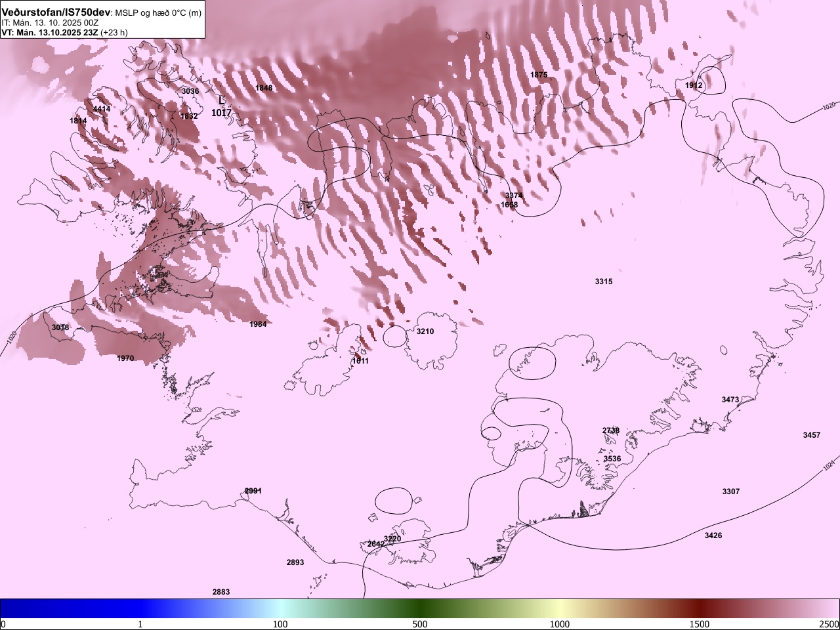Click the 2738 height value
The width and height of the screenshot is (840, 630).
pos(611,430)
